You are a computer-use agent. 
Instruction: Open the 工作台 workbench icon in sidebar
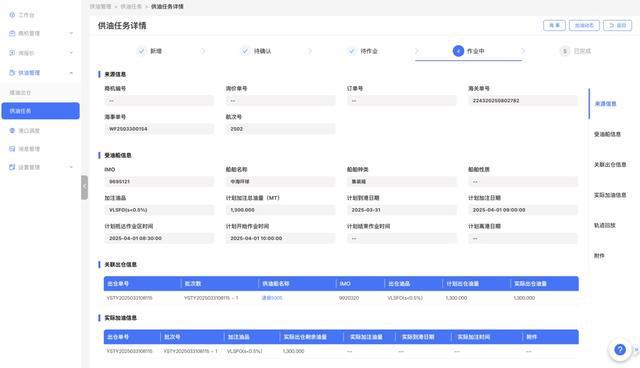coord(12,15)
